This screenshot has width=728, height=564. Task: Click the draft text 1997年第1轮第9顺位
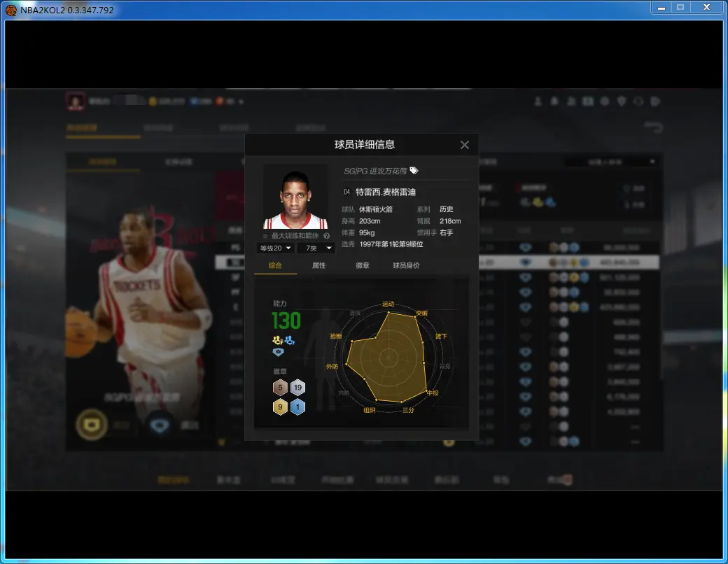tap(391, 244)
